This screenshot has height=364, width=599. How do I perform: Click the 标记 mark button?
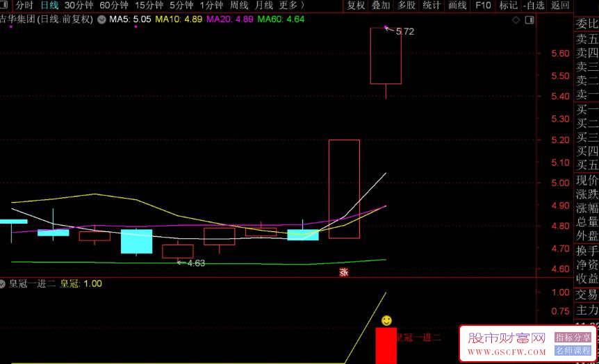(x=509, y=6)
